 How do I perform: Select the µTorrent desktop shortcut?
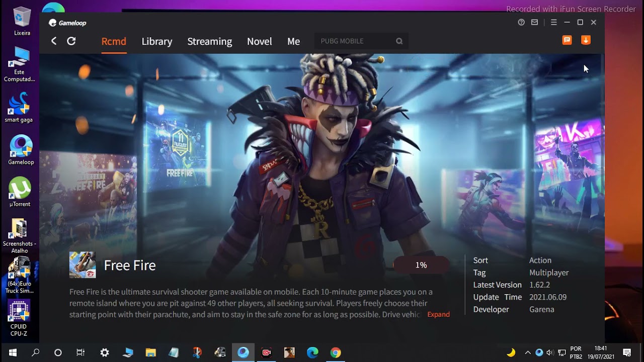20,192
